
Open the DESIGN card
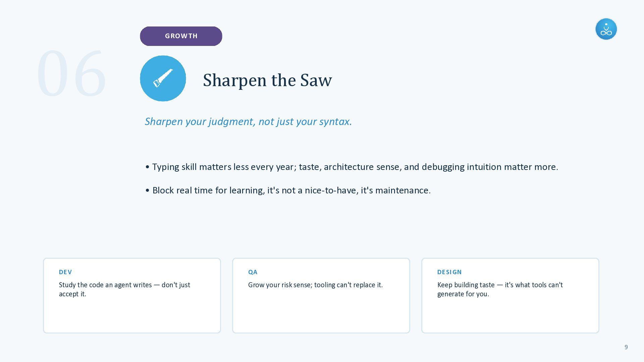click(x=510, y=296)
